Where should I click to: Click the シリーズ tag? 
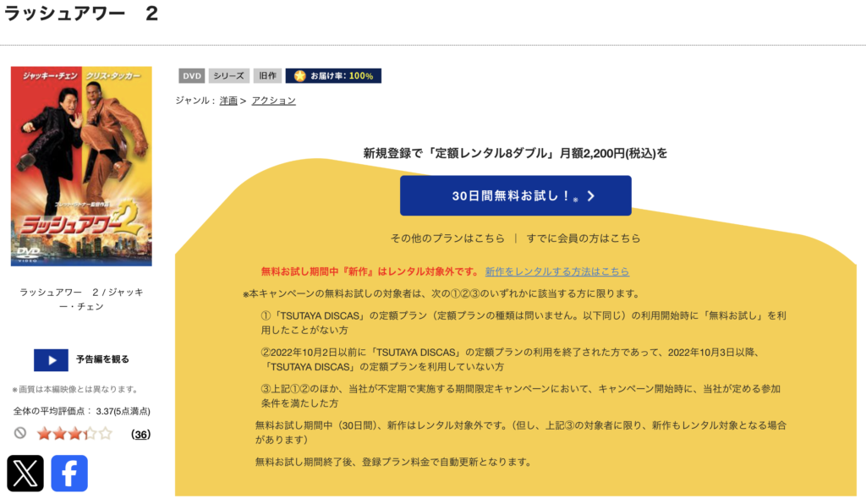(229, 76)
